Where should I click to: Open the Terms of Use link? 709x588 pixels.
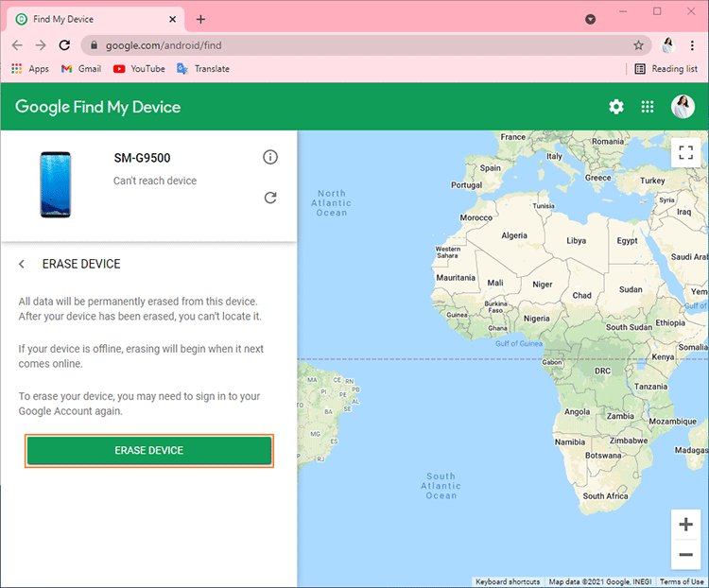coord(682,581)
